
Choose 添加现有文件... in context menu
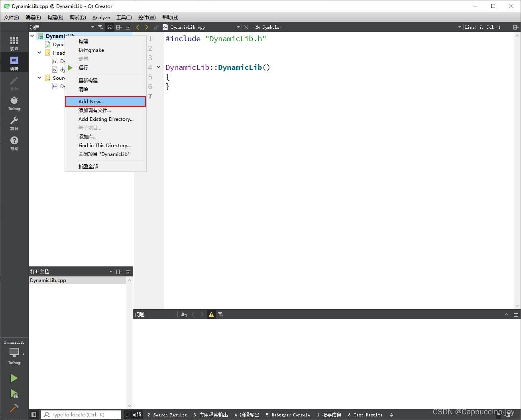(106, 110)
